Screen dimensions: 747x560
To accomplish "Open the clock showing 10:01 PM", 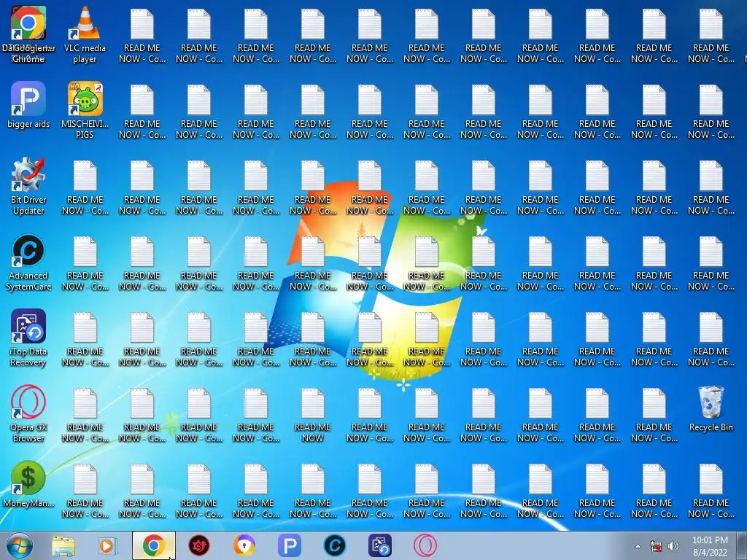I will (710, 546).
